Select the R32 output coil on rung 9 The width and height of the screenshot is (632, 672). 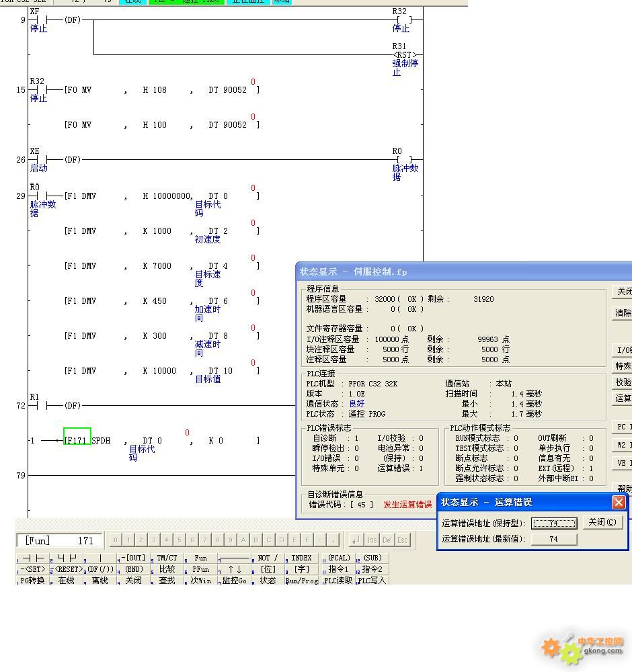pyautogui.click(x=403, y=20)
